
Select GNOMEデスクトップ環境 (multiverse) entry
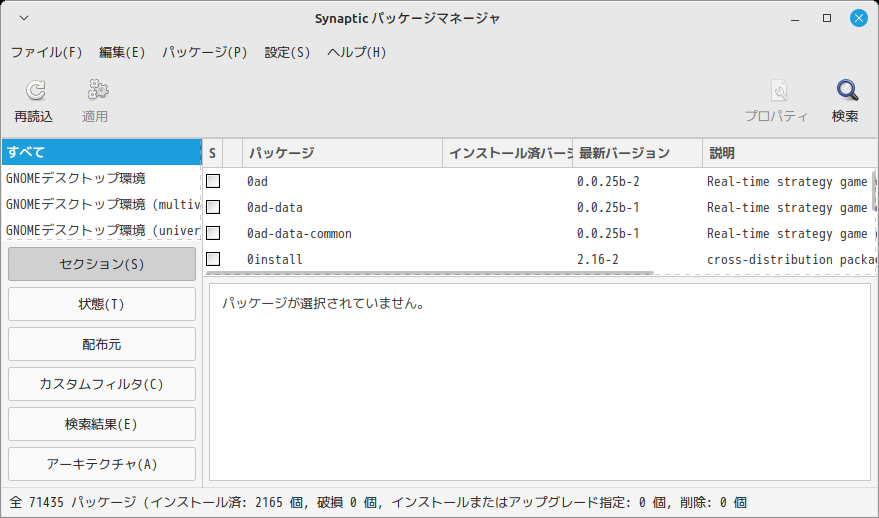coord(101,204)
